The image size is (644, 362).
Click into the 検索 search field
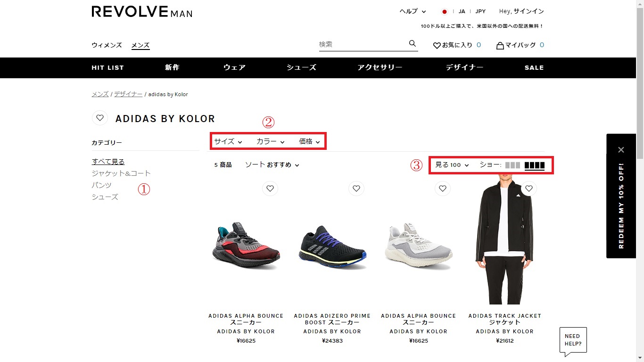pyautogui.click(x=363, y=44)
